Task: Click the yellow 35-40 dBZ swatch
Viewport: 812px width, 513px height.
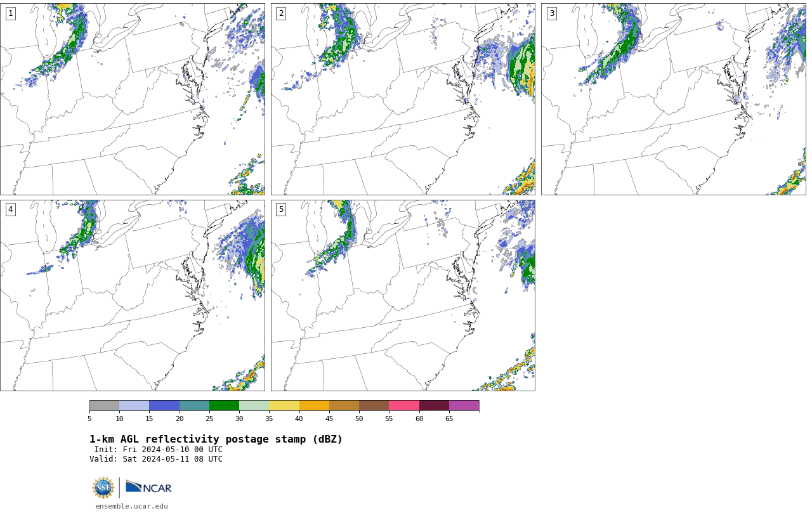Action: [284, 406]
